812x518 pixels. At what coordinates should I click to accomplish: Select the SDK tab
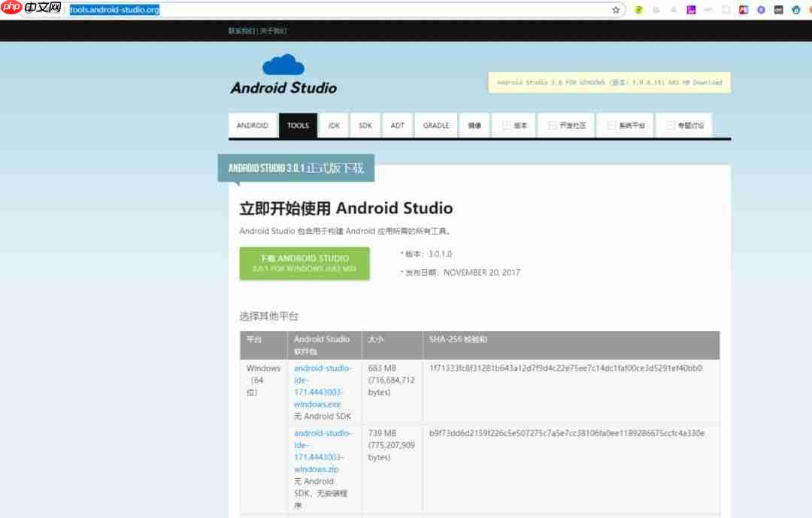coord(365,126)
